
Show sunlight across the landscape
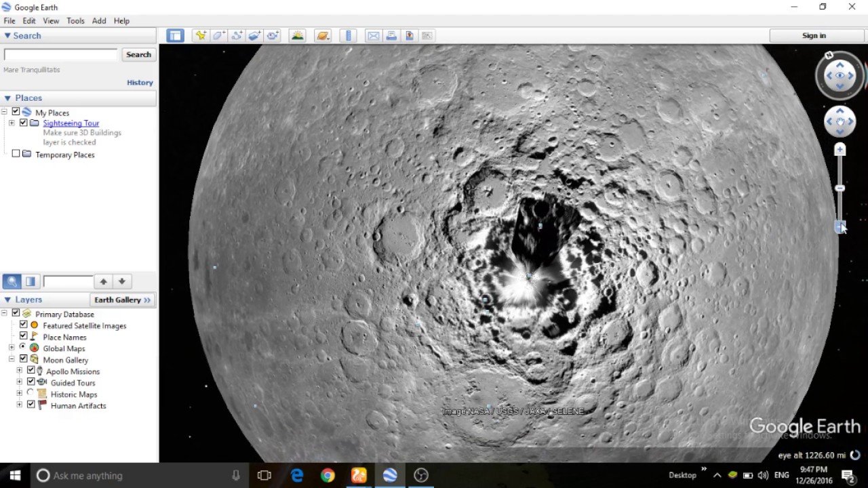coord(297,36)
